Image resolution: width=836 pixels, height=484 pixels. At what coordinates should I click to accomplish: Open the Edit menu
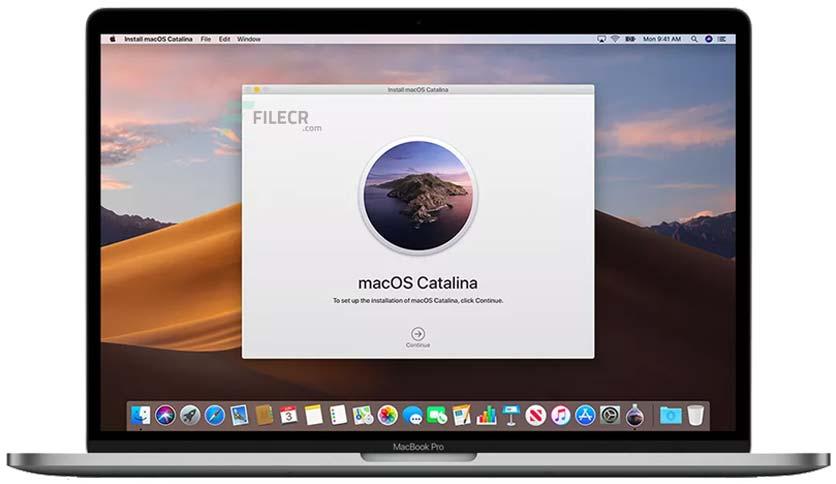[x=224, y=39]
